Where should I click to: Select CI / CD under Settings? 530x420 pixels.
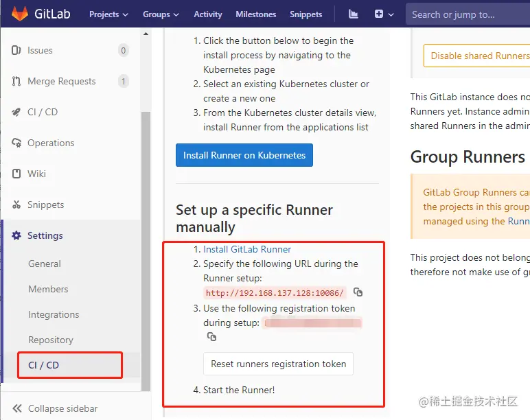pyautogui.click(x=44, y=365)
